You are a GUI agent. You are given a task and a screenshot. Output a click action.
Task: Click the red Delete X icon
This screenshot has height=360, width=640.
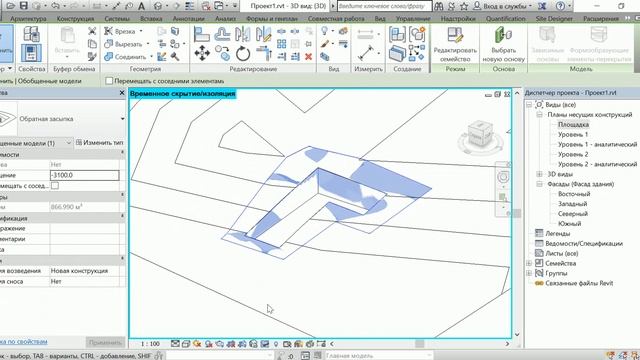tap(309, 57)
